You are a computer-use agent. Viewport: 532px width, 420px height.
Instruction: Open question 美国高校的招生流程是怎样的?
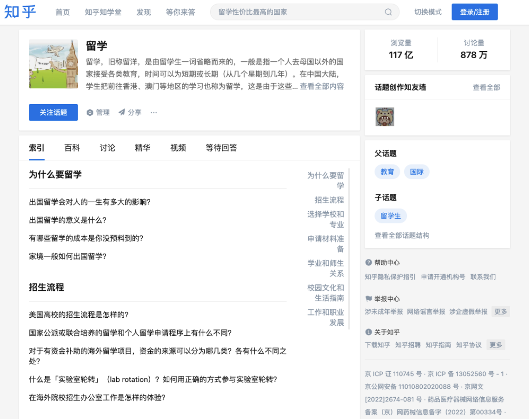(x=79, y=316)
